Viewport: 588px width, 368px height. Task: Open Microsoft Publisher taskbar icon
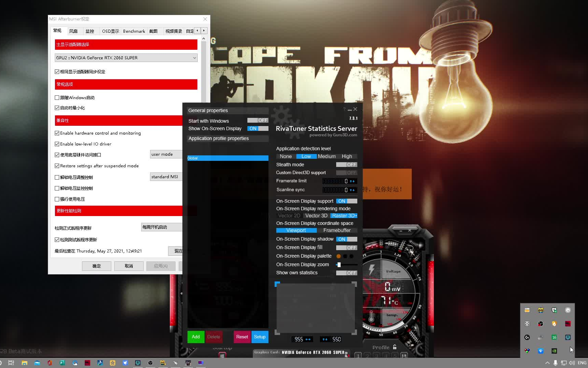point(62,363)
